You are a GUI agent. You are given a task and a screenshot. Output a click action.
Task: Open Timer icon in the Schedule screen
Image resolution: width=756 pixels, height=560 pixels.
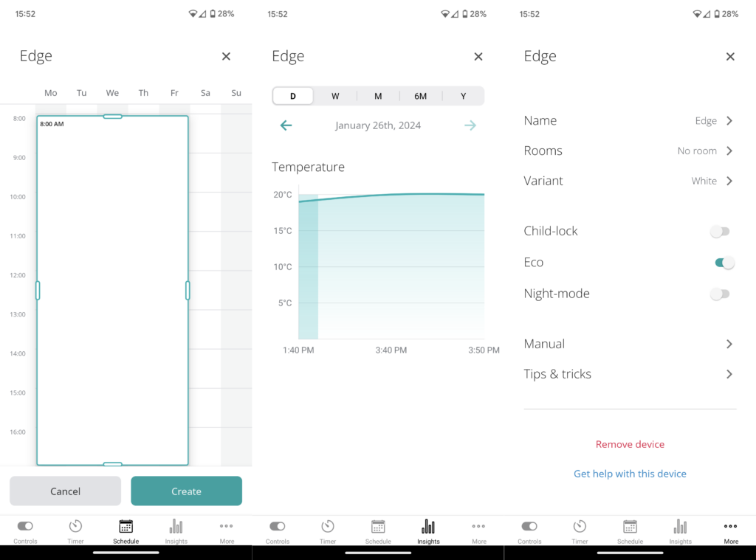click(75, 526)
